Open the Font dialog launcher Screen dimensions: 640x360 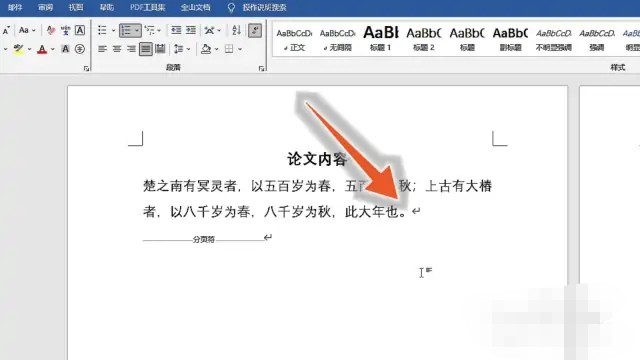[x=86, y=69]
